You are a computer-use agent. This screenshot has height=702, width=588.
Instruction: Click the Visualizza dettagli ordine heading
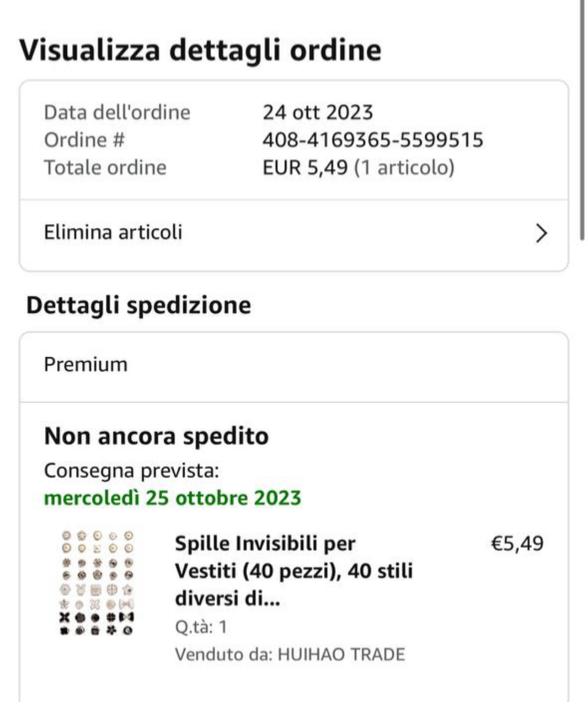click(x=200, y=50)
